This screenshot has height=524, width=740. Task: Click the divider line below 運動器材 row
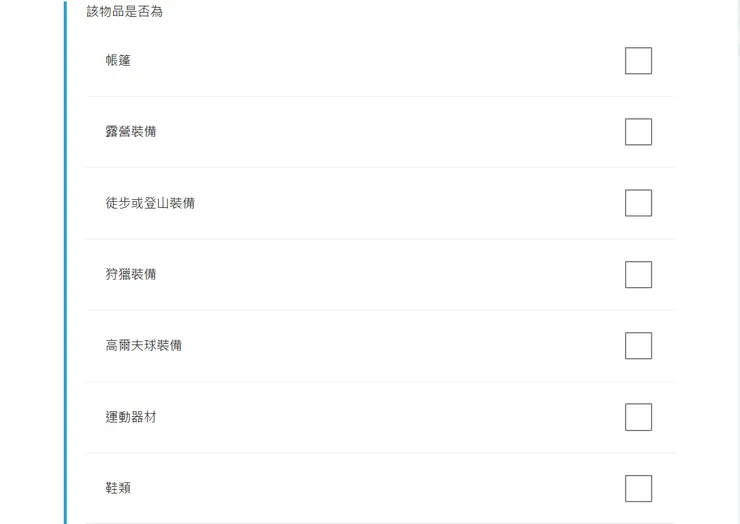380,453
